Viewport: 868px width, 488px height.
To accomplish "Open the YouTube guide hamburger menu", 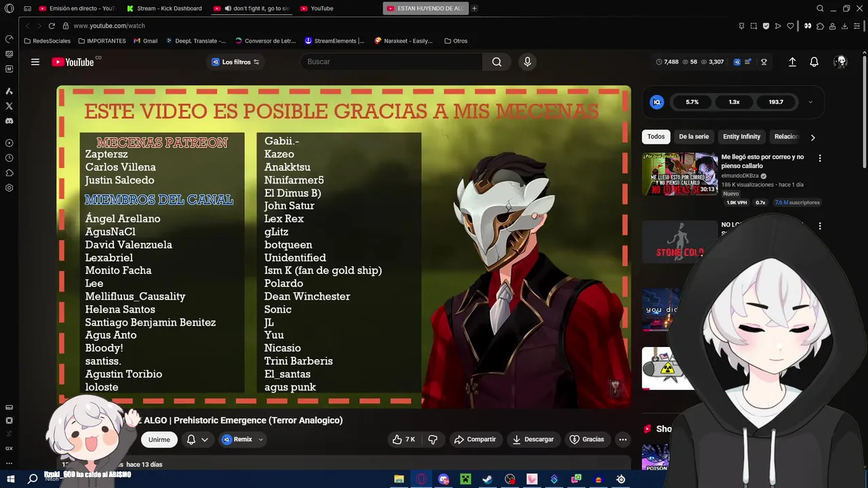I will (35, 62).
